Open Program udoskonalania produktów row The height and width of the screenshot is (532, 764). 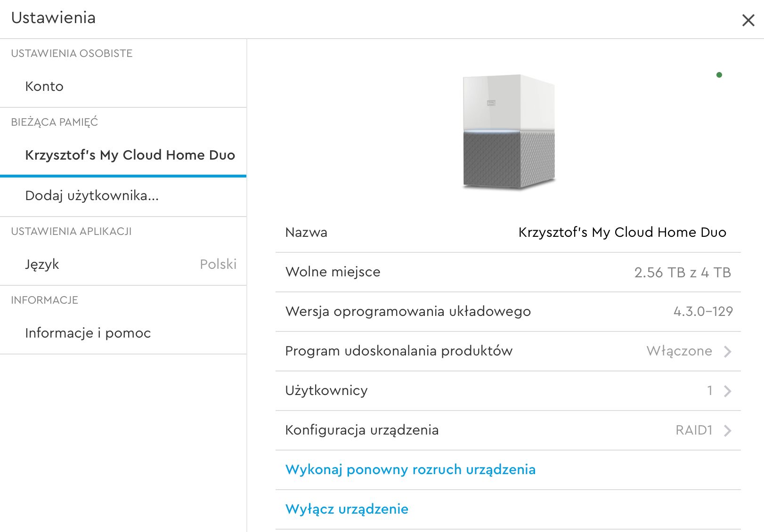(x=508, y=351)
